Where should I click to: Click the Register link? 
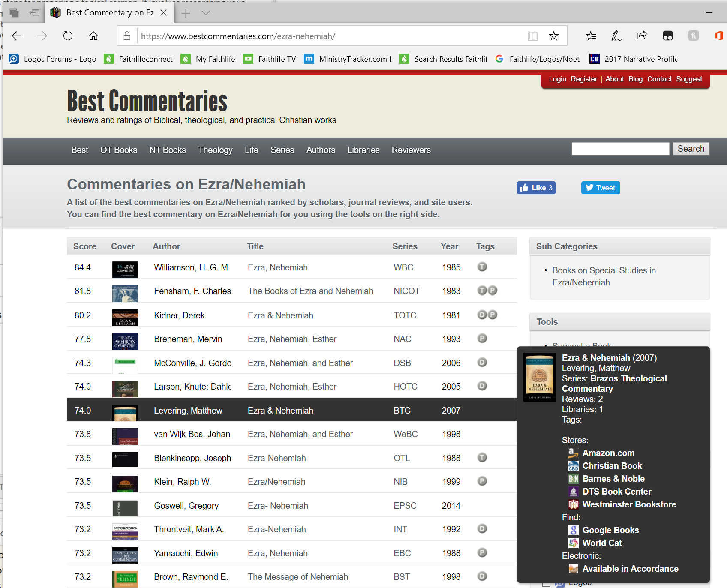(584, 79)
